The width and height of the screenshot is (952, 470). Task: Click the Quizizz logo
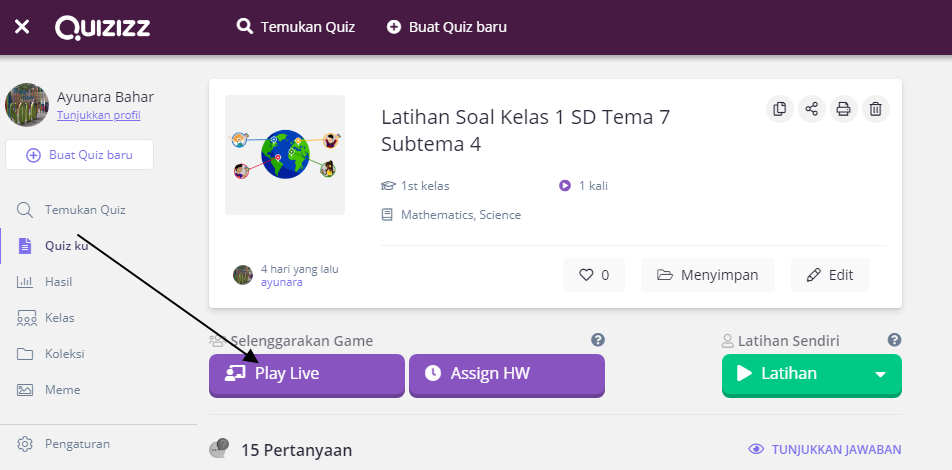(103, 27)
